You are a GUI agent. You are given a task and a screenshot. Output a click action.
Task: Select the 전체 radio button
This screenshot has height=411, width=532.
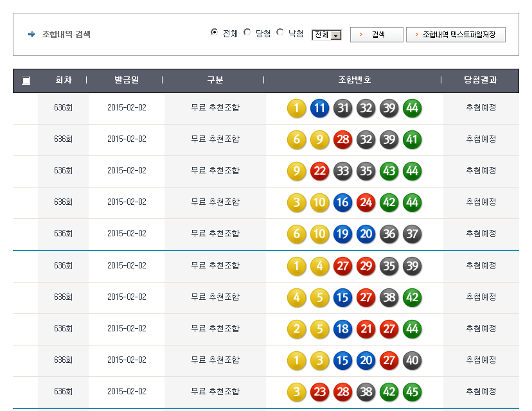pyautogui.click(x=215, y=33)
